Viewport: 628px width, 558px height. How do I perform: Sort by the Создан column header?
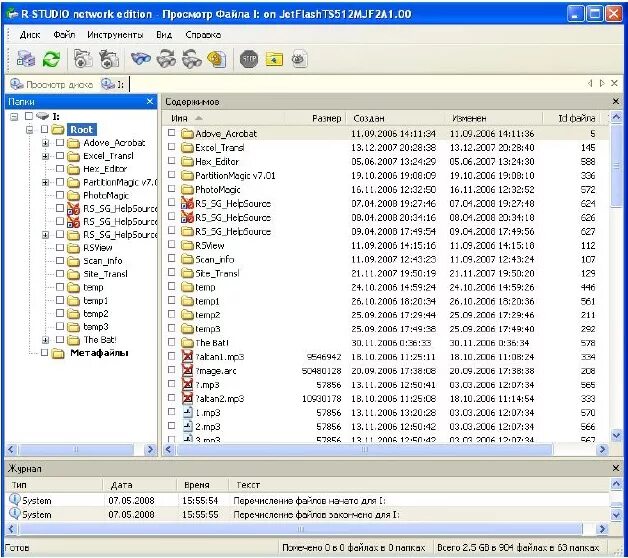[369, 119]
